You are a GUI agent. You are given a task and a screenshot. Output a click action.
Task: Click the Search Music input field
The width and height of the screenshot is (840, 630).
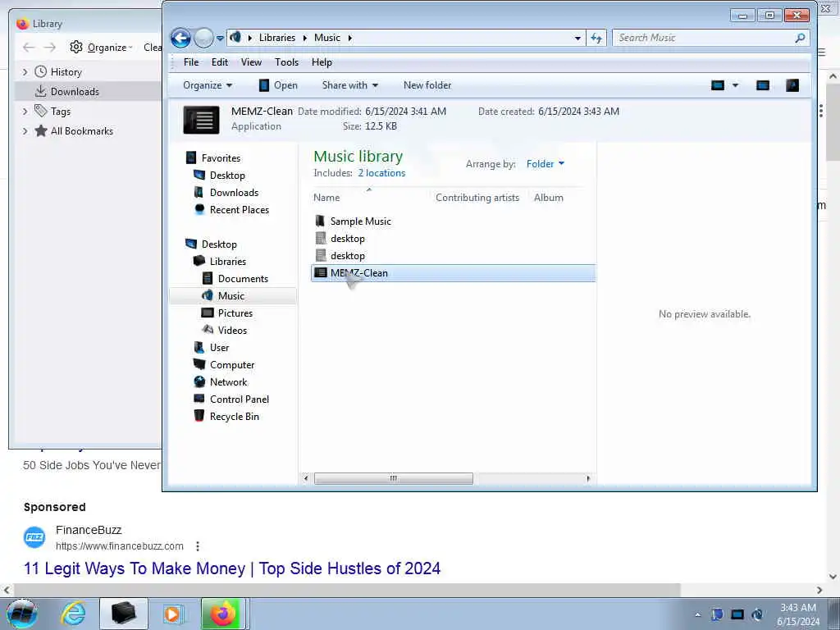pos(703,38)
